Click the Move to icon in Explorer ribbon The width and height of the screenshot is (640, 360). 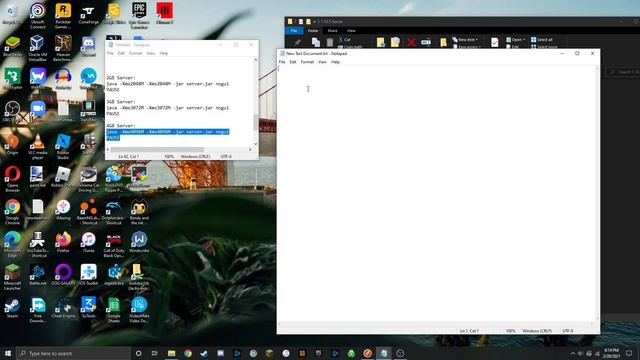click(x=380, y=42)
